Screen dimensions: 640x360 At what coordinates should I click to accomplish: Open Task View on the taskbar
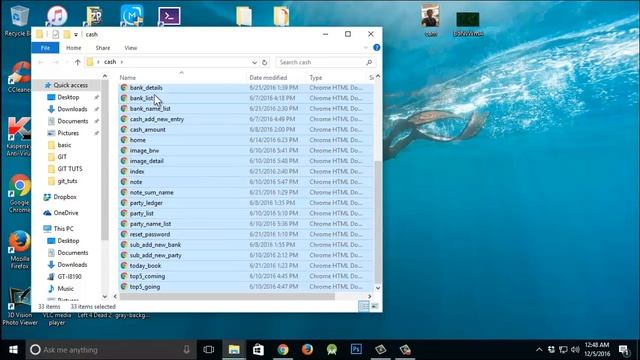(209, 350)
